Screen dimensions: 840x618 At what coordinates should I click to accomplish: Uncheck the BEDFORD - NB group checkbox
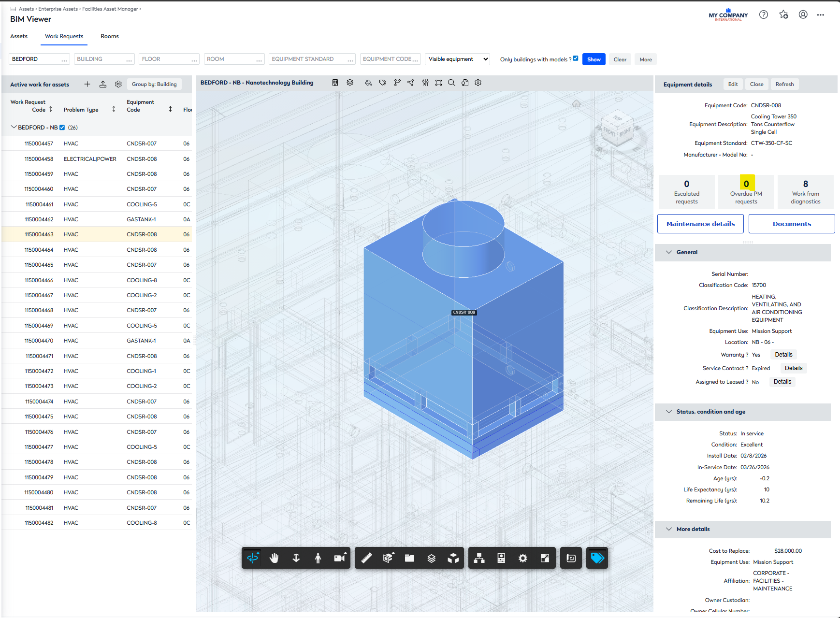[62, 128]
